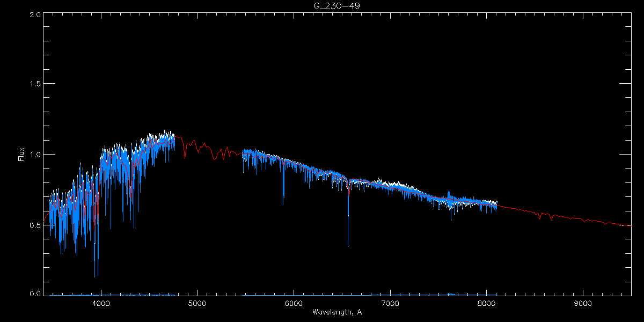Click the 0.0 flux tick label

(x=35, y=294)
